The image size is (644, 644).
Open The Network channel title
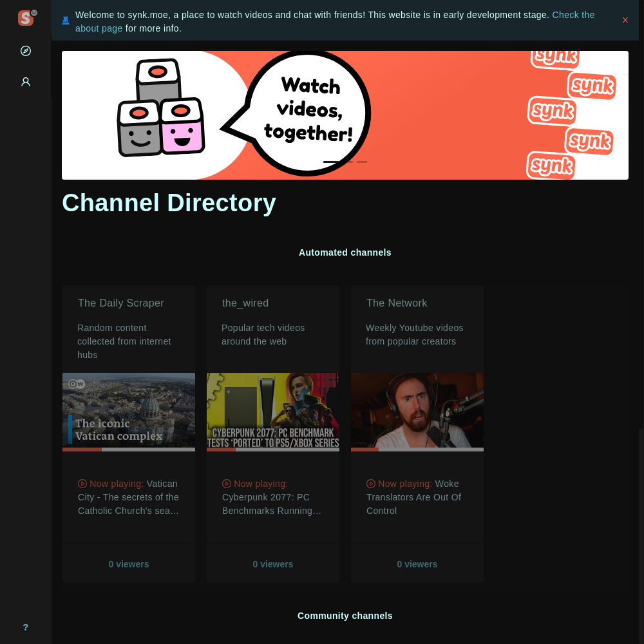point(397,303)
